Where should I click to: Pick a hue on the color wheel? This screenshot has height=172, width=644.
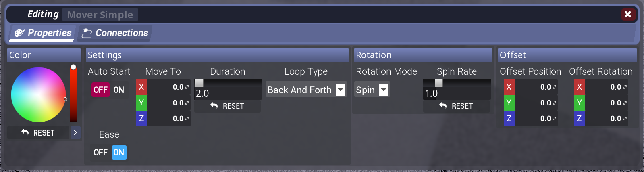(x=38, y=95)
